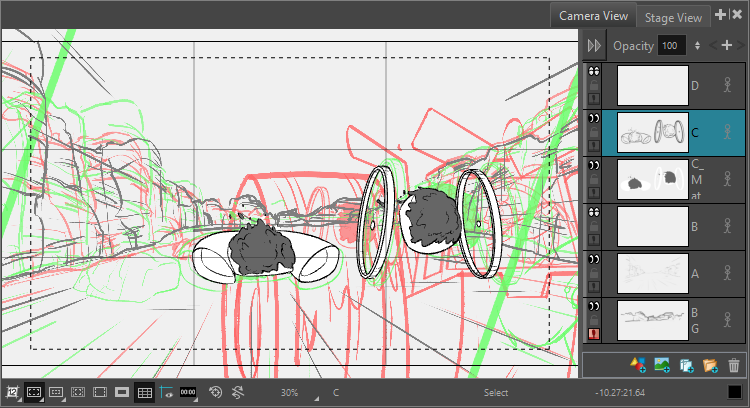Click Add Group Layer folder icon

[x=710, y=365]
